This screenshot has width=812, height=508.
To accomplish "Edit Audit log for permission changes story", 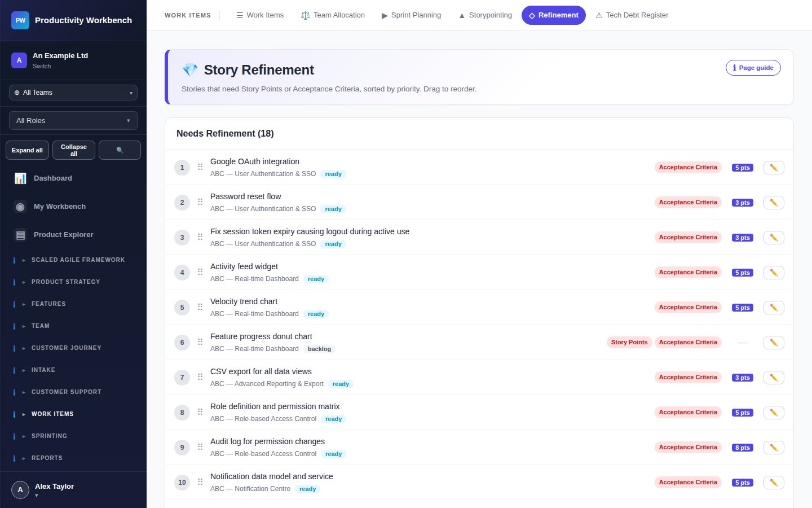I will (x=774, y=448).
